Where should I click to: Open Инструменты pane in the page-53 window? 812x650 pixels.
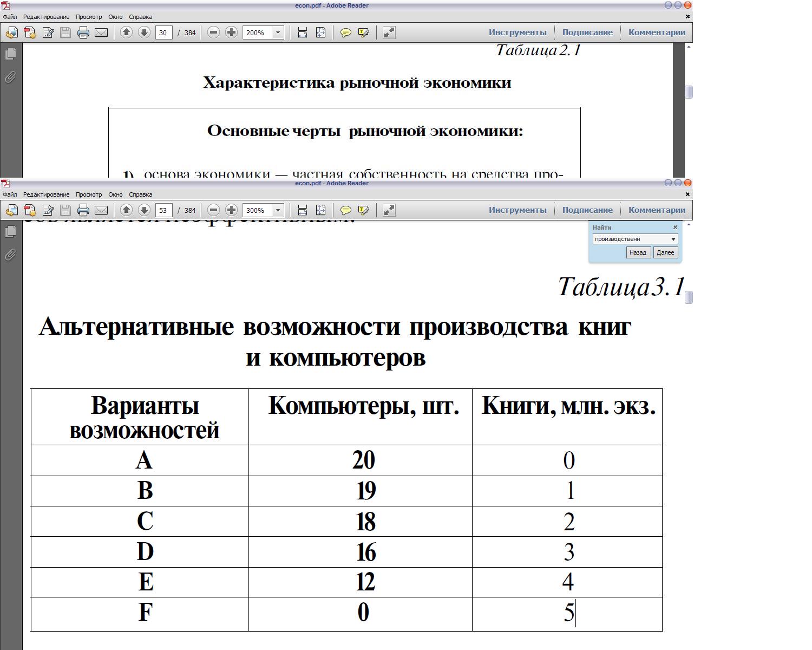(518, 210)
